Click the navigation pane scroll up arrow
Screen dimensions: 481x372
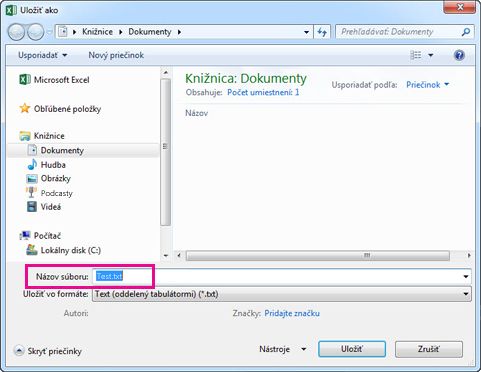coord(166,72)
